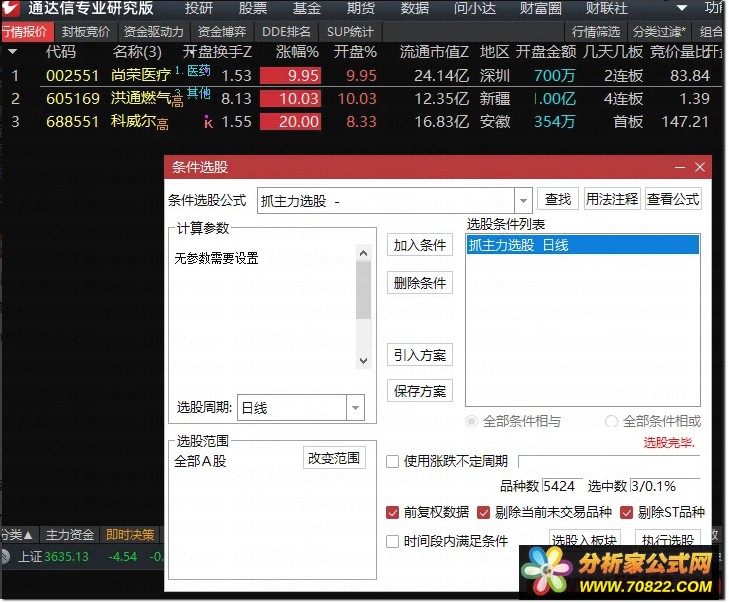The height and width of the screenshot is (603, 729).
Task: Sort by 流通市值Z column header
Action: point(434,52)
